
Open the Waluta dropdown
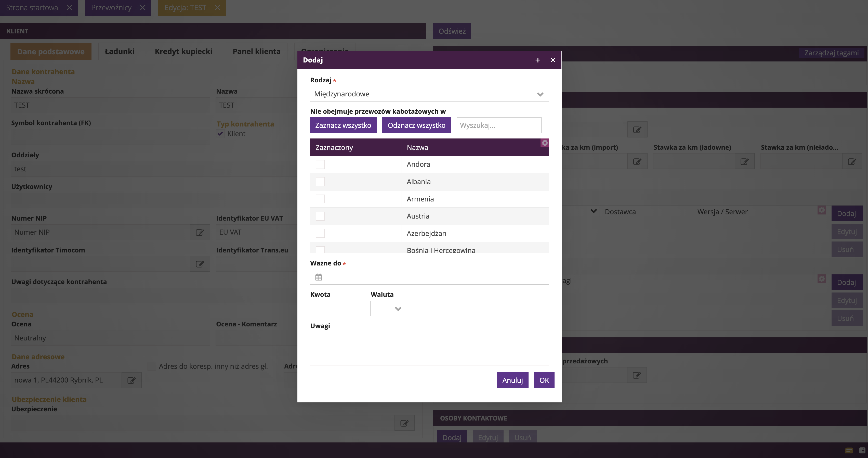click(x=389, y=309)
